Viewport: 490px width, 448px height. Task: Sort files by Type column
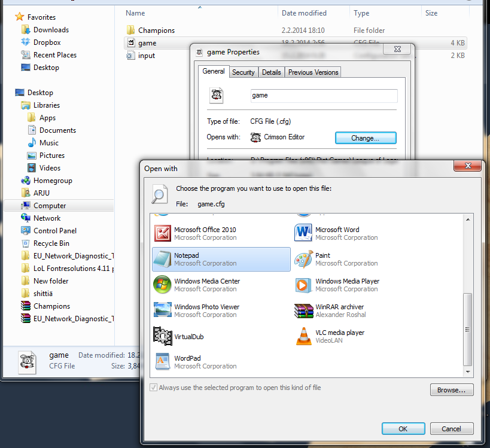361,13
